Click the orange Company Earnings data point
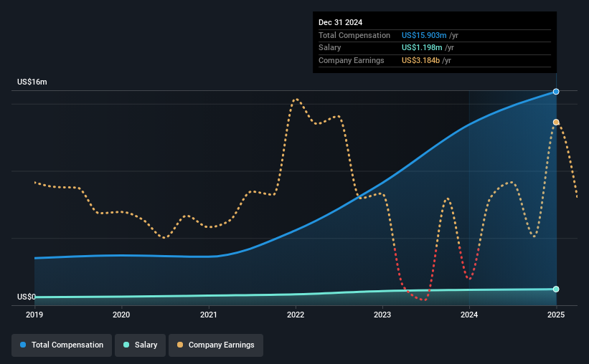589x364 pixels. 556,123
